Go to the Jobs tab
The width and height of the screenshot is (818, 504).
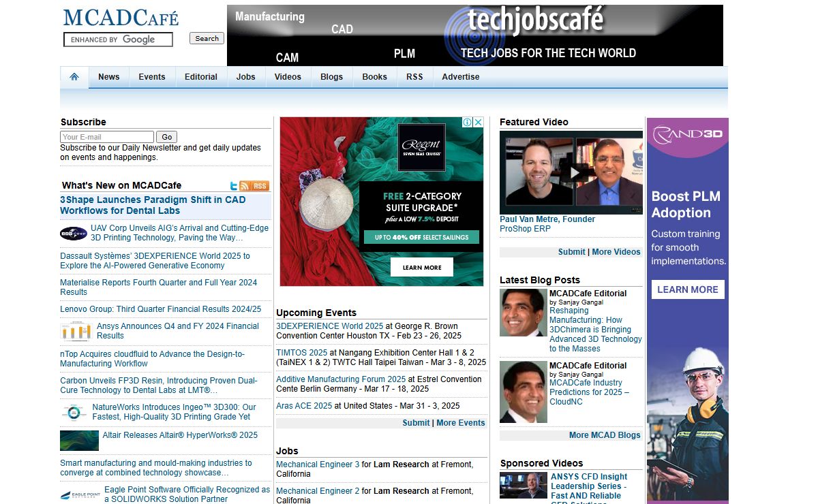click(246, 77)
